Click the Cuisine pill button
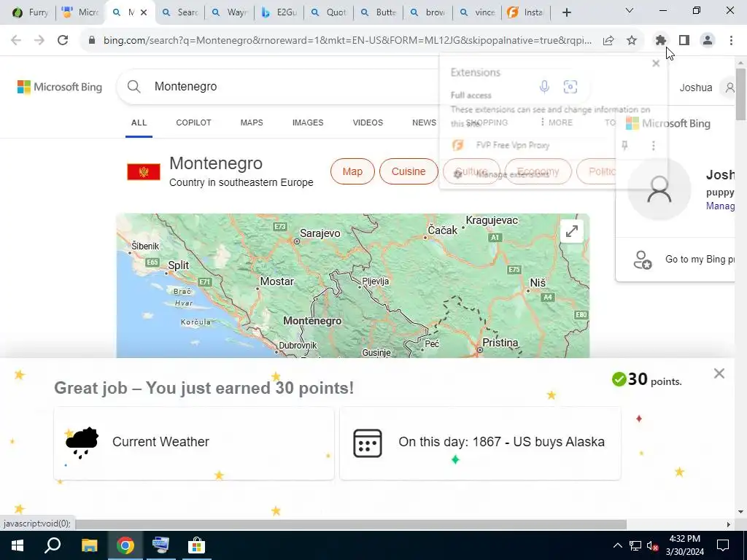 (409, 171)
